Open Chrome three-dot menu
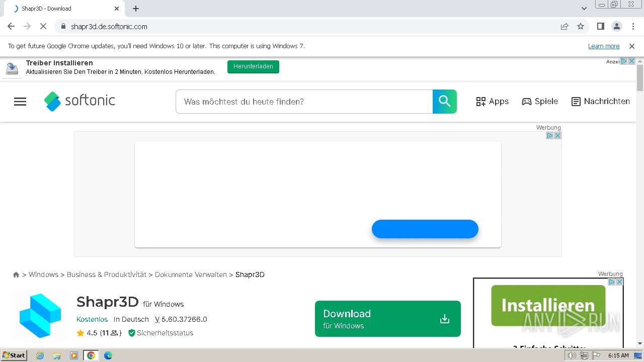 click(633, 26)
